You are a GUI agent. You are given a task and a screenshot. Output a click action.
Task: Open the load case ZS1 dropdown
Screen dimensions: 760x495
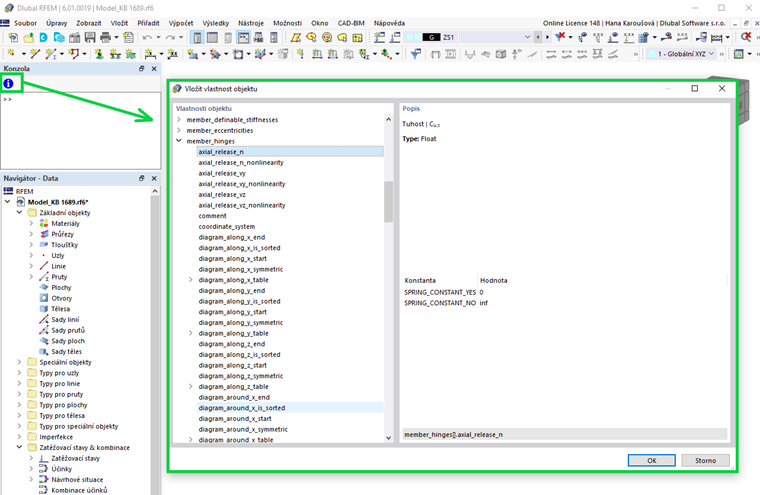(x=527, y=37)
